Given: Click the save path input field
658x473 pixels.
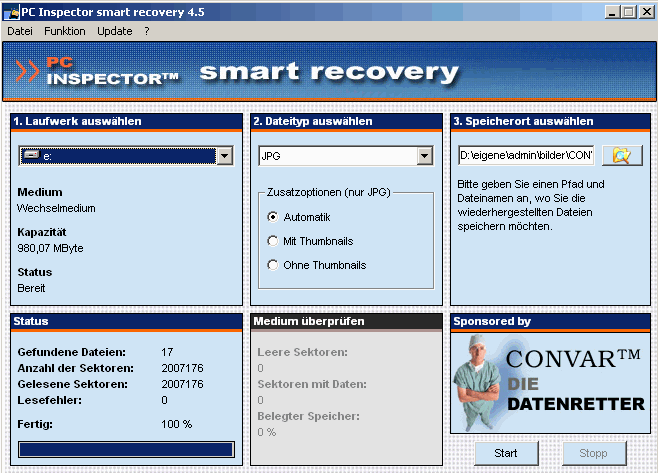Looking at the screenshot, I should [526, 156].
